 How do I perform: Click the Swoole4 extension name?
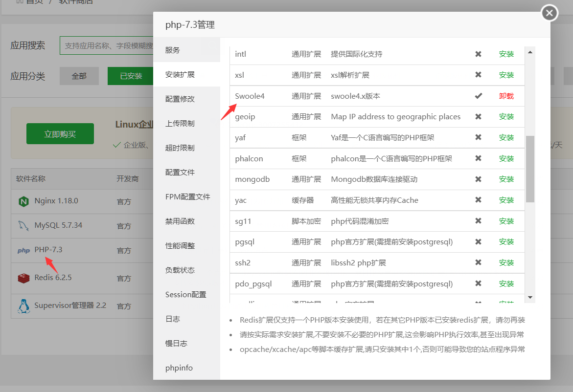(x=250, y=96)
